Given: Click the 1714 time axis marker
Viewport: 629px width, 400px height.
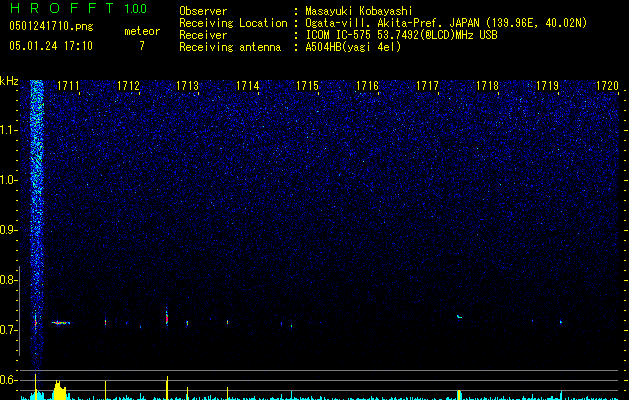Looking at the screenshot, I should [248, 85].
